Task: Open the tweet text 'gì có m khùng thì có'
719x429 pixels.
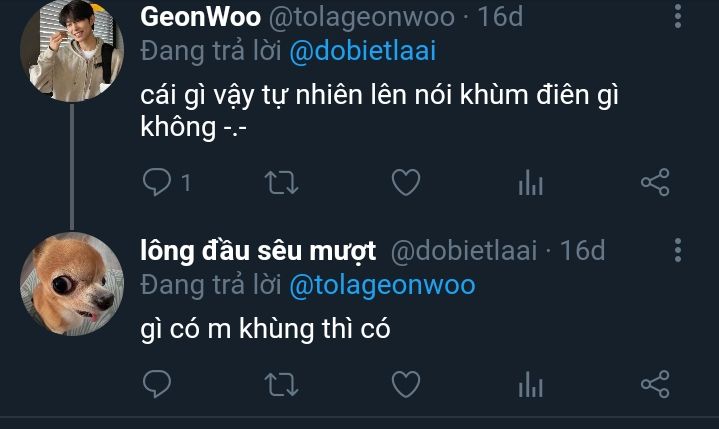Action: [x=265, y=330]
